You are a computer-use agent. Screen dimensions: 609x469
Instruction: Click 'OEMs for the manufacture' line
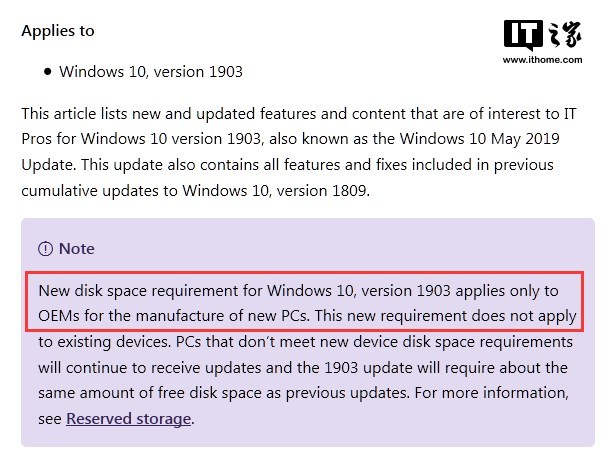click(x=307, y=316)
